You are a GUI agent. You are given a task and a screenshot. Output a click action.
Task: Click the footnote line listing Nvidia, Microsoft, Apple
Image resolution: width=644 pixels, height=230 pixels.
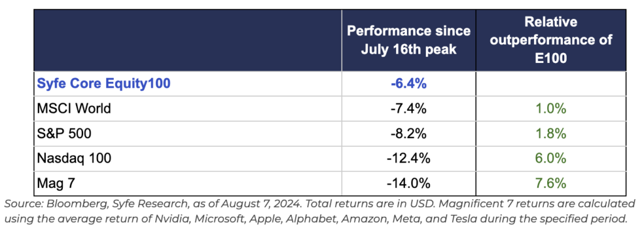(x=317, y=217)
